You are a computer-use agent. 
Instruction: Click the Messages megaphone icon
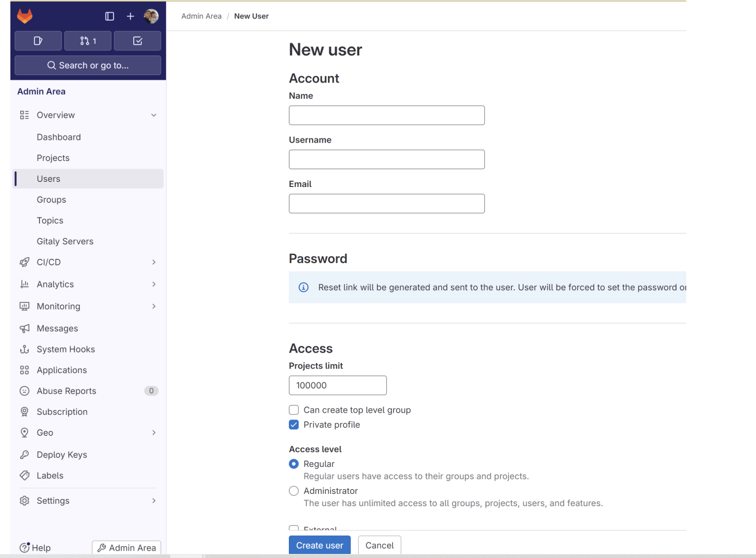click(24, 328)
